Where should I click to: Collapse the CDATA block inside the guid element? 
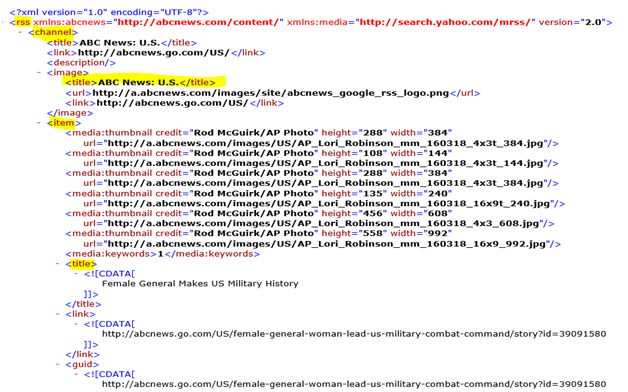[x=76, y=374]
